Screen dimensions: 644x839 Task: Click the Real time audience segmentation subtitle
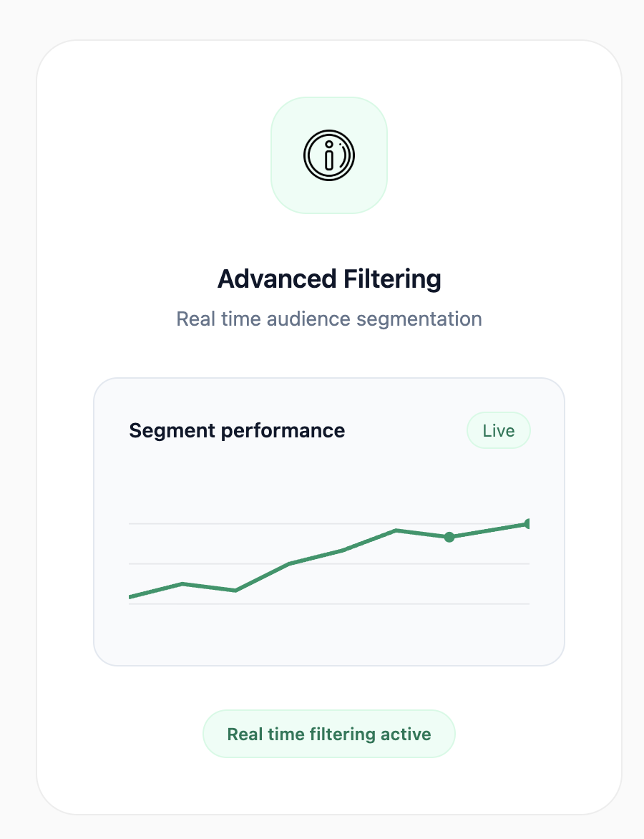tap(329, 319)
